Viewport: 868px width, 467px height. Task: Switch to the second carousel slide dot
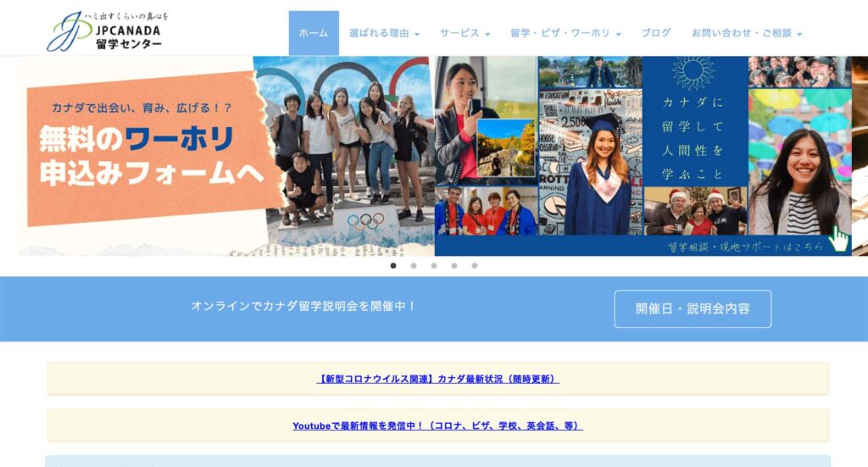[414, 265]
